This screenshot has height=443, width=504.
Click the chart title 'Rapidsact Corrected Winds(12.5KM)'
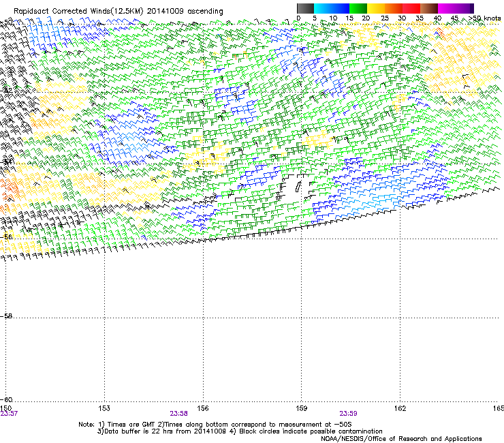point(78,12)
